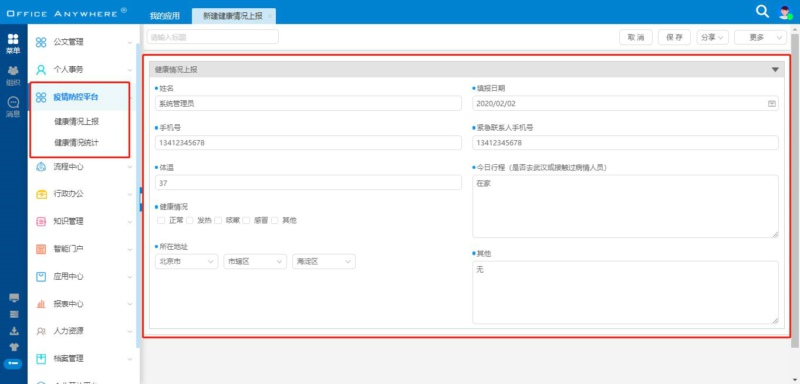
Task: Click the calendar icon in 填报日期
Action: [x=771, y=104]
